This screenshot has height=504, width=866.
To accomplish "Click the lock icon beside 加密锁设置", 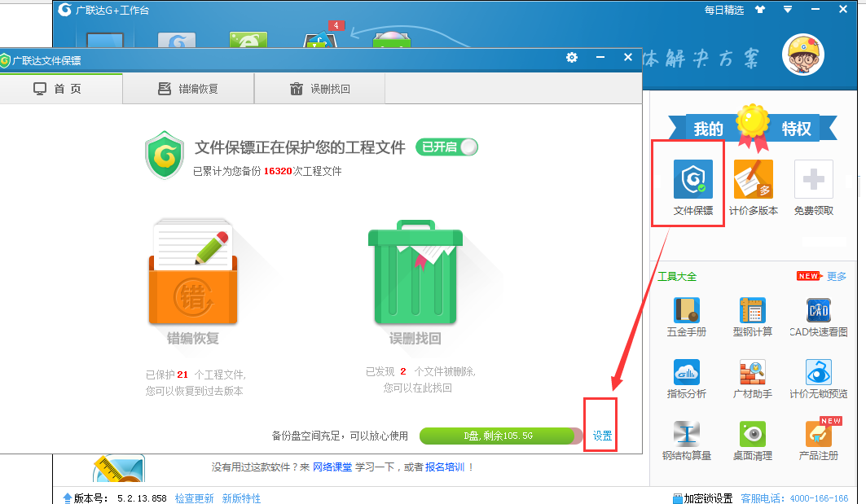I will pyautogui.click(x=677, y=498).
